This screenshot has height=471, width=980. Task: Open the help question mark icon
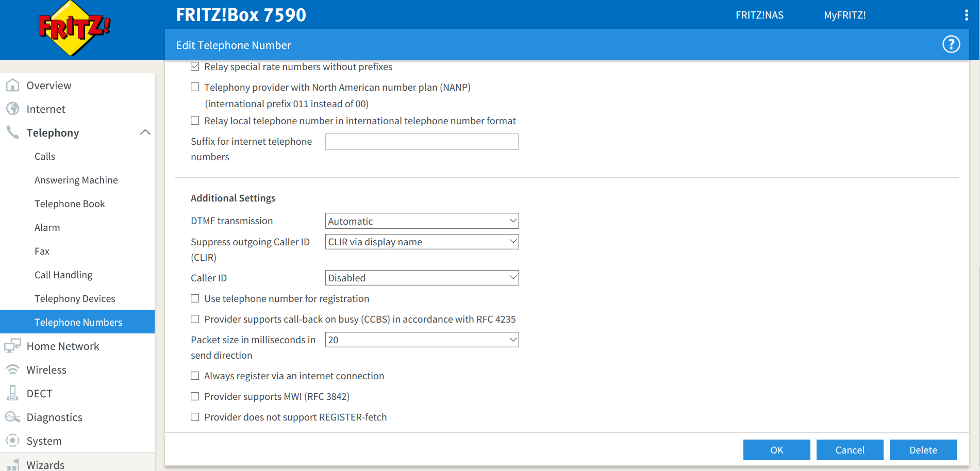coord(951,44)
